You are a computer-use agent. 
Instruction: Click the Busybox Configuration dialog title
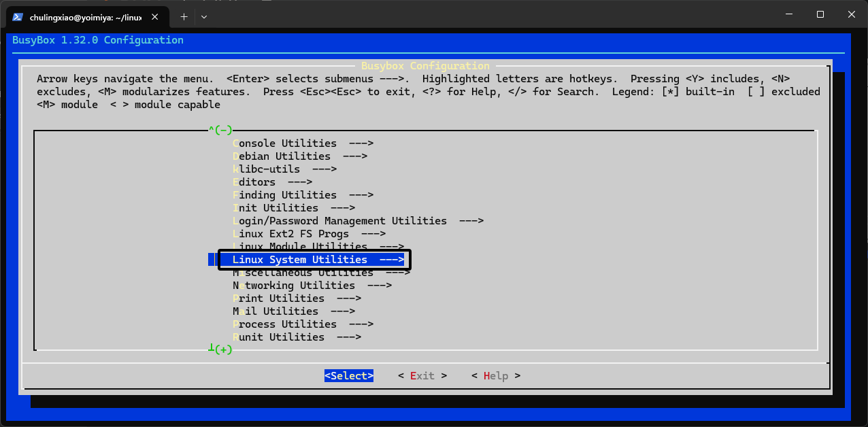425,66
